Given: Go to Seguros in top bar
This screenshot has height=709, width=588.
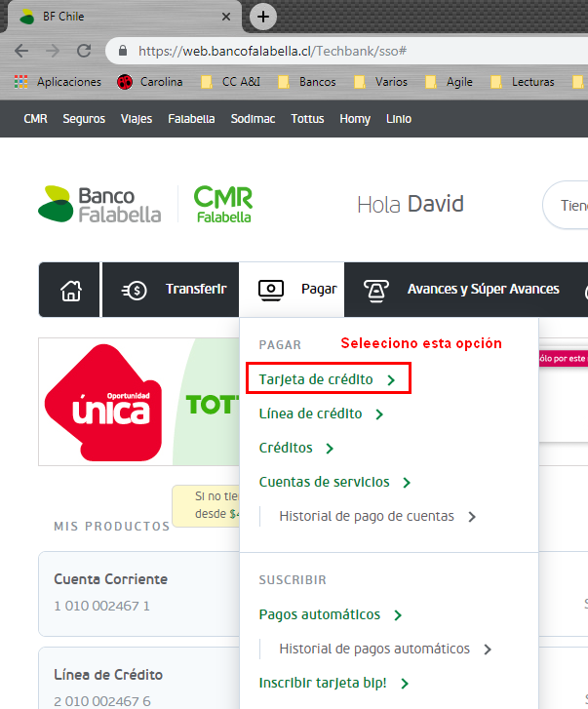Looking at the screenshot, I should [x=84, y=119].
